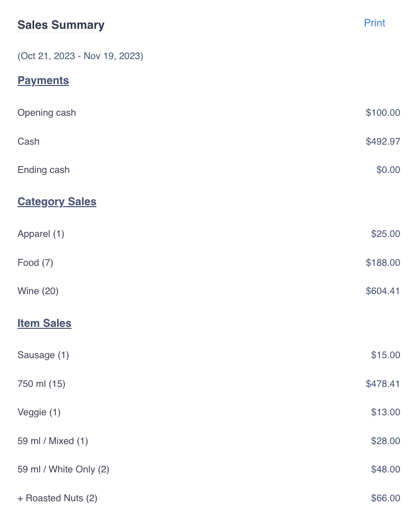The width and height of the screenshot is (420, 512).
Task: Click the Veggie (1) item label
Action: (x=39, y=412)
